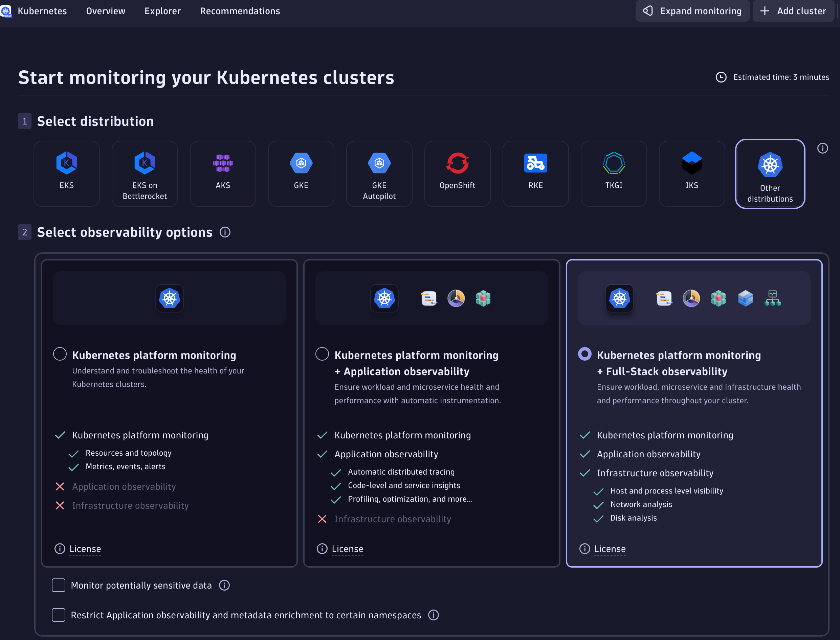Select GKE Autopilot as the distribution

[379, 173]
